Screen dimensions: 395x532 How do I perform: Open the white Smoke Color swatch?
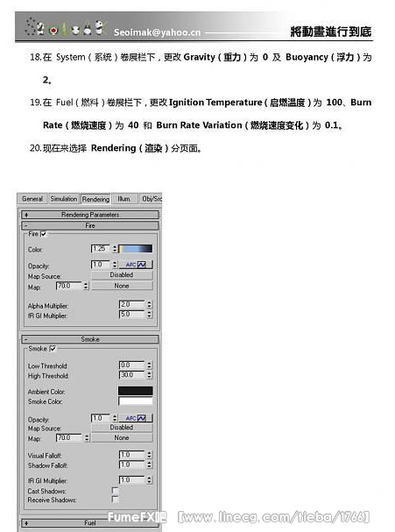pos(135,401)
